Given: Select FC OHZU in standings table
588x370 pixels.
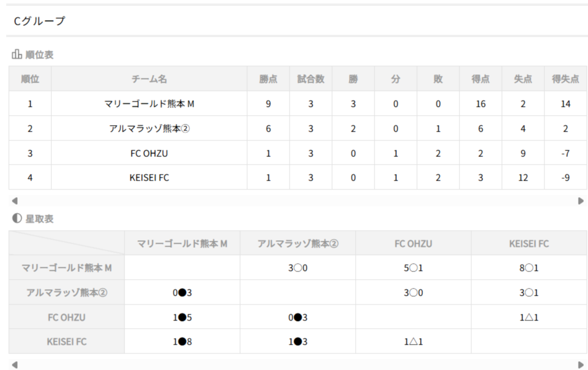Looking at the screenshot, I should [149, 153].
